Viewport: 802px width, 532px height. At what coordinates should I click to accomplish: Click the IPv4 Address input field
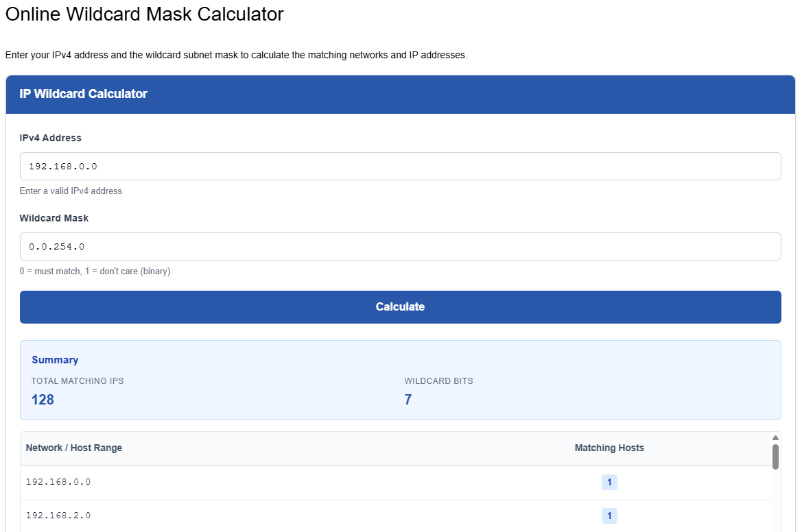tap(400, 166)
